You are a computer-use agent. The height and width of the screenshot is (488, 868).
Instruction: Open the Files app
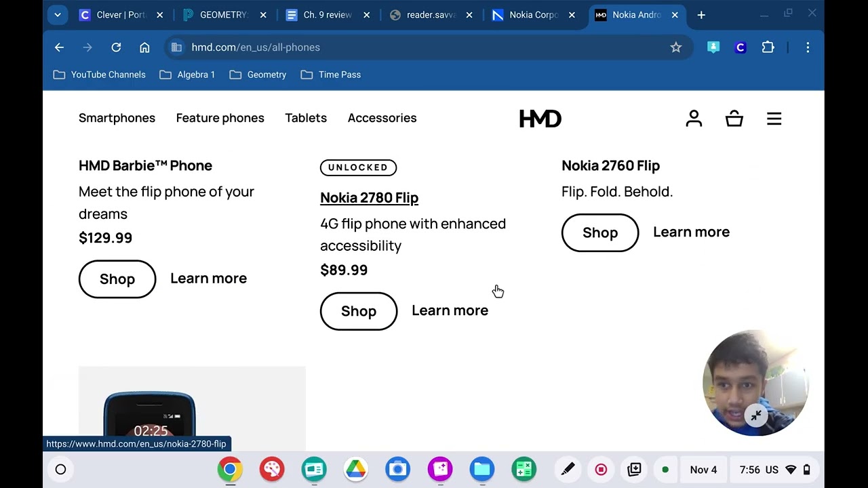[482, 469]
